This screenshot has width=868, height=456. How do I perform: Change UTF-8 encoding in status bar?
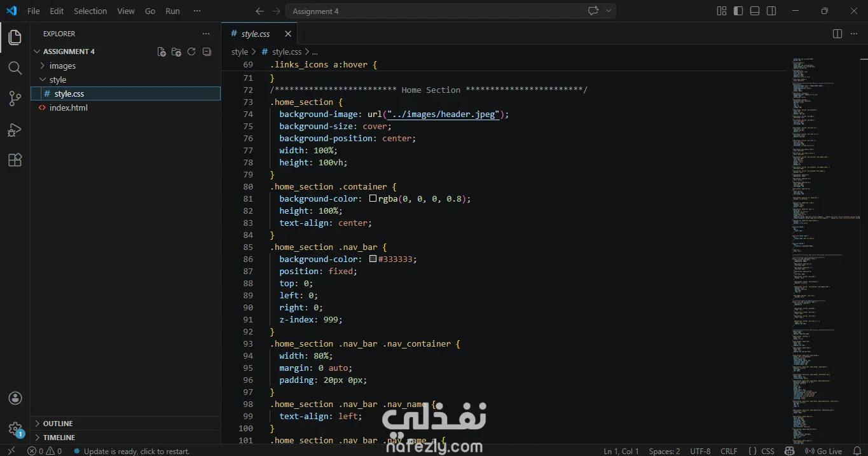click(700, 451)
